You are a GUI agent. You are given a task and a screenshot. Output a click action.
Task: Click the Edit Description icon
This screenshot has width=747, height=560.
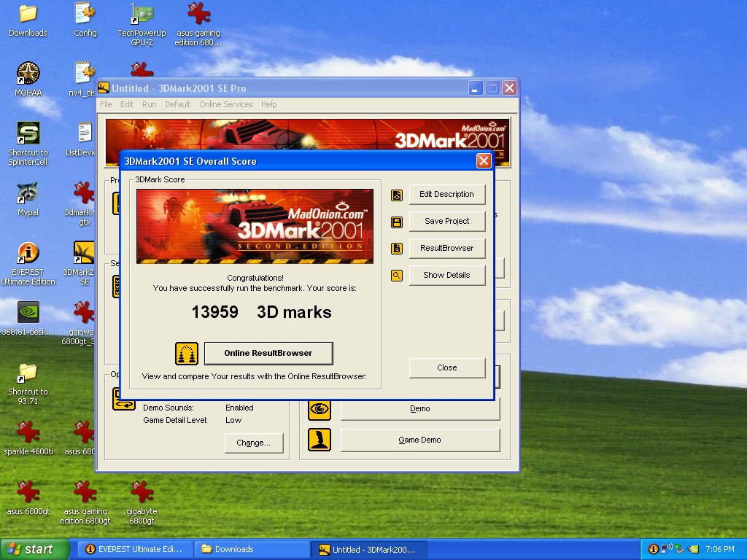tap(396, 195)
